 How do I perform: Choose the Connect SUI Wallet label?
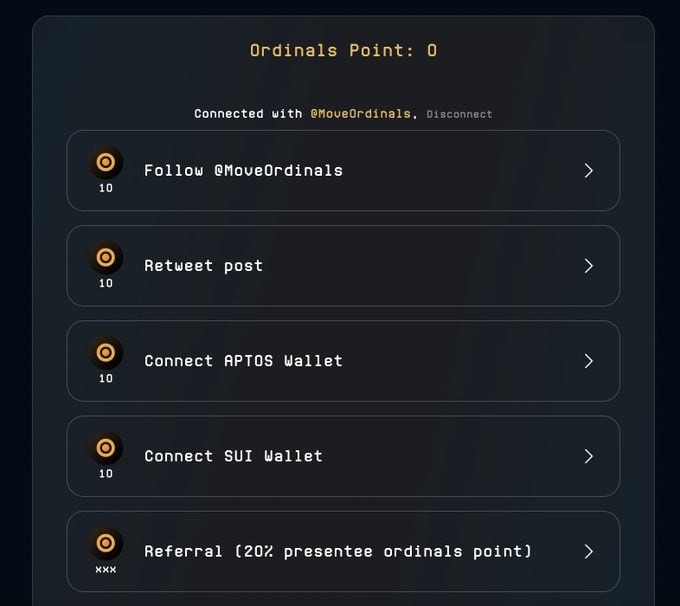233,456
